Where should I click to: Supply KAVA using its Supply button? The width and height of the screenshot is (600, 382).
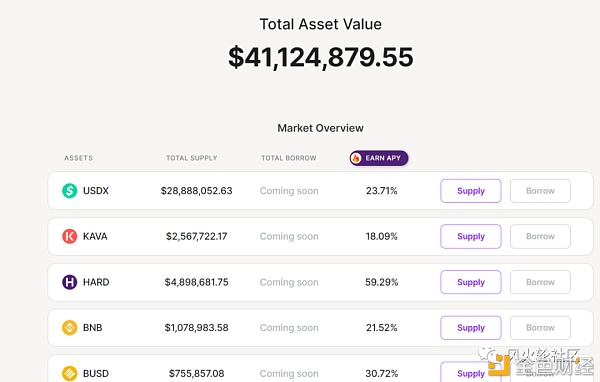tap(471, 236)
